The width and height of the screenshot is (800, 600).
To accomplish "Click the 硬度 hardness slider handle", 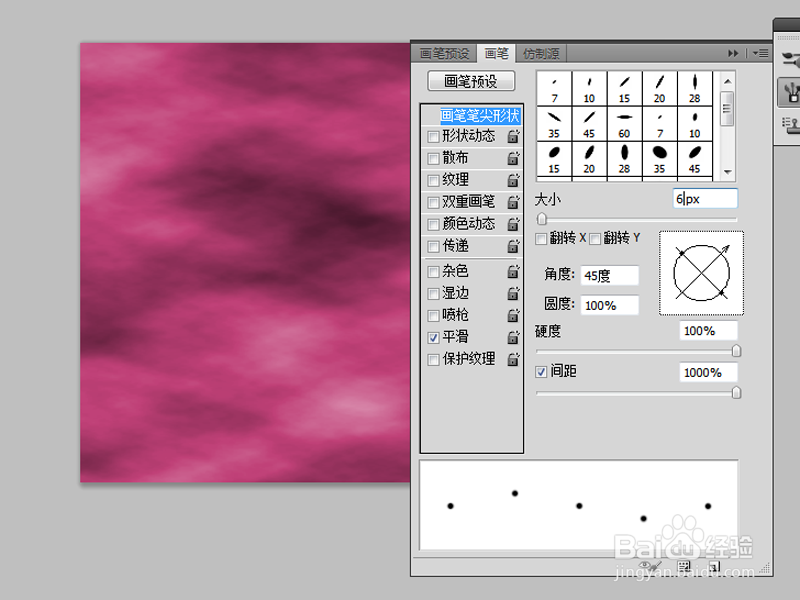I will pos(736,351).
